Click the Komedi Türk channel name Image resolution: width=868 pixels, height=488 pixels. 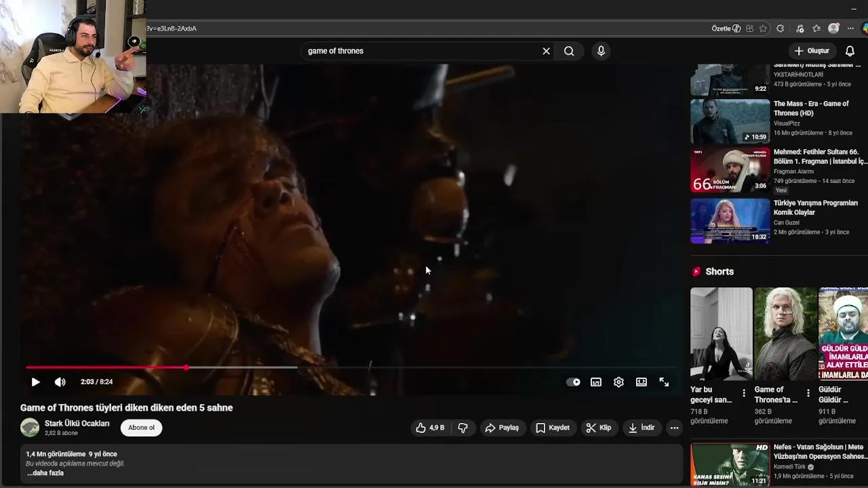pos(790,467)
